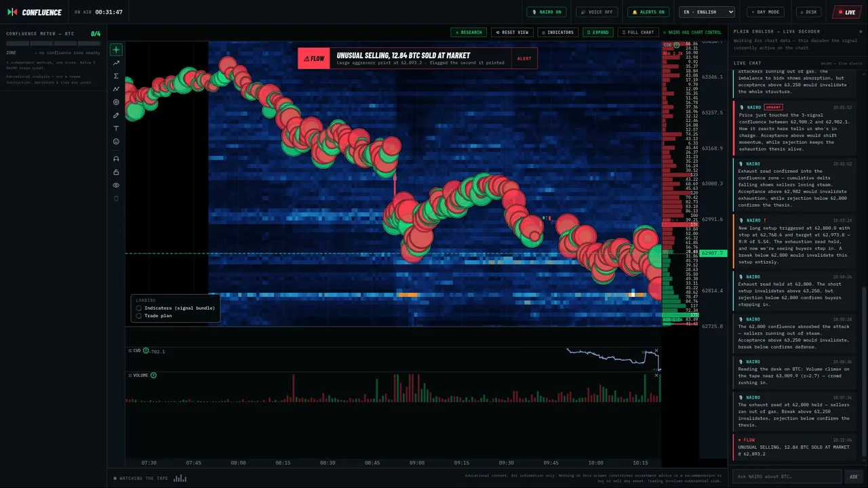Click the Unusual Selling banner headline
Image resolution: width=868 pixels, height=488 pixels.
point(403,56)
